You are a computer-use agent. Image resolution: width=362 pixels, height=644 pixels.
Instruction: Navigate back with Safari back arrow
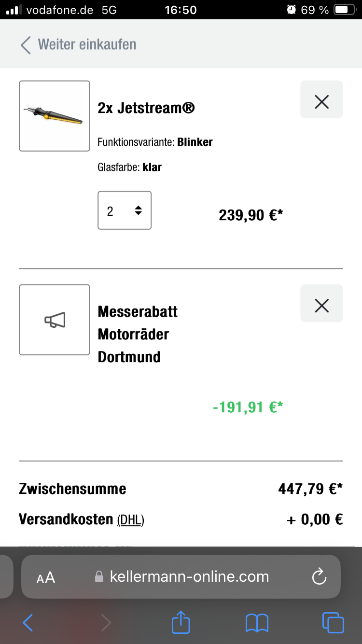(x=28, y=623)
